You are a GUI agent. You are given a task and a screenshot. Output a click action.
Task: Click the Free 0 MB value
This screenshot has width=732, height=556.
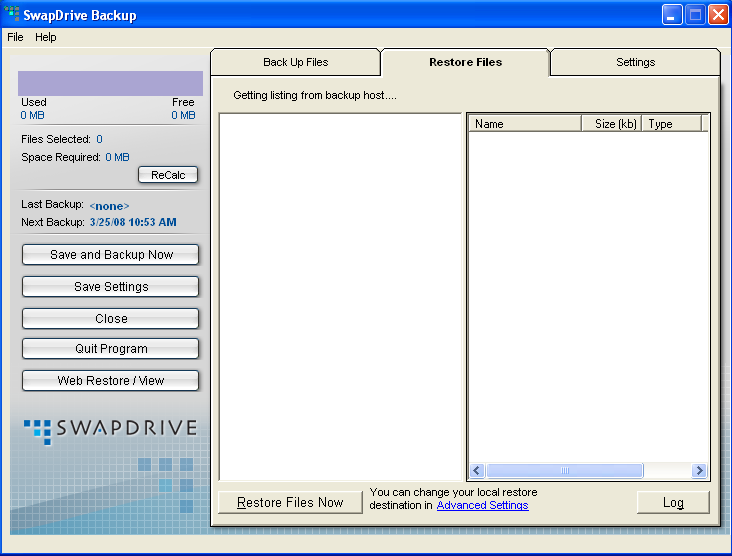(183, 115)
